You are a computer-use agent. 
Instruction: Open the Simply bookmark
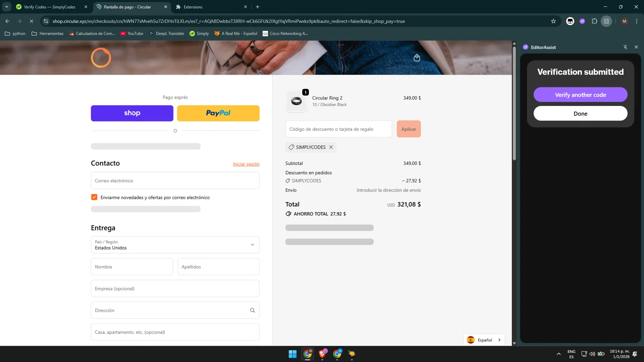click(199, 33)
